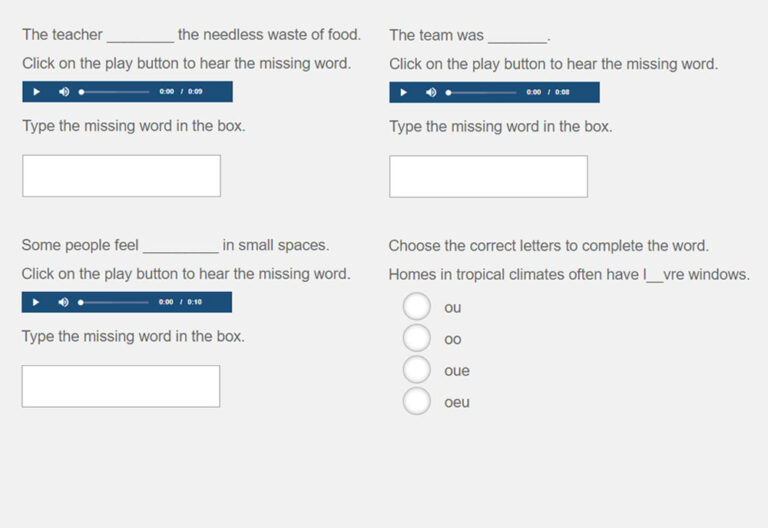This screenshot has height=528, width=768.
Task: Choose the 'oeu' radio option
Action: [417, 402]
